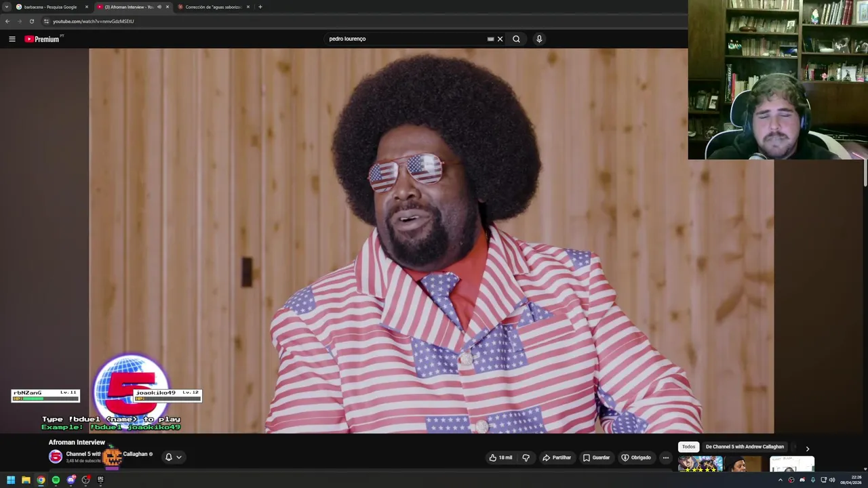The image size is (868, 488).
Task: Open the volume speaker tray icon
Action: pos(832,480)
